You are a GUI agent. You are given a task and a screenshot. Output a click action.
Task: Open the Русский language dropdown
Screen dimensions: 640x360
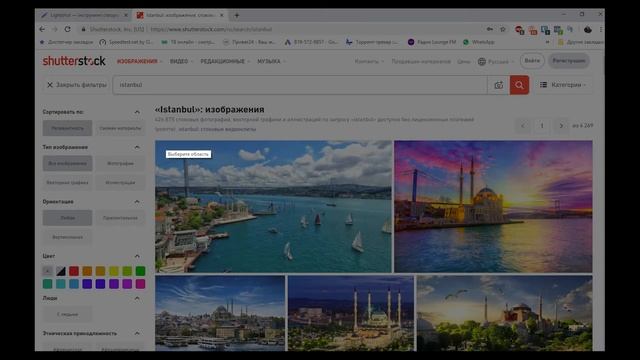496,62
